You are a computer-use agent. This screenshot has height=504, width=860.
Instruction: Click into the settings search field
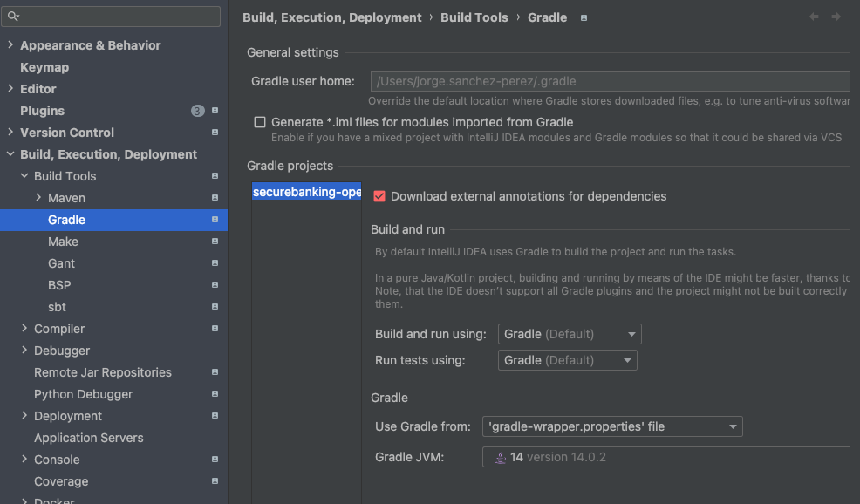coord(111,17)
